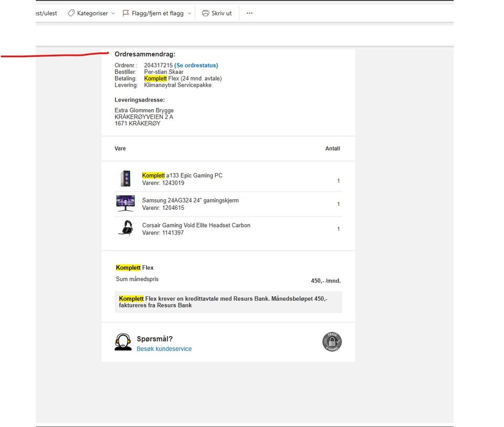Click the 1671 KRÅKERØY postal line

coord(137,123)
